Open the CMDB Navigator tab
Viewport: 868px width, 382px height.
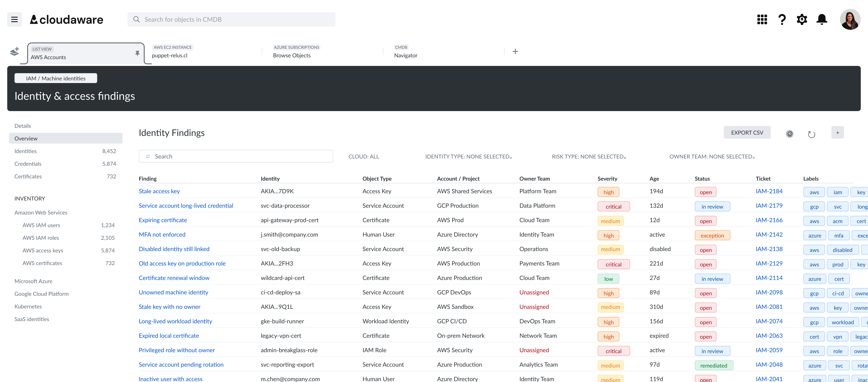406,56
